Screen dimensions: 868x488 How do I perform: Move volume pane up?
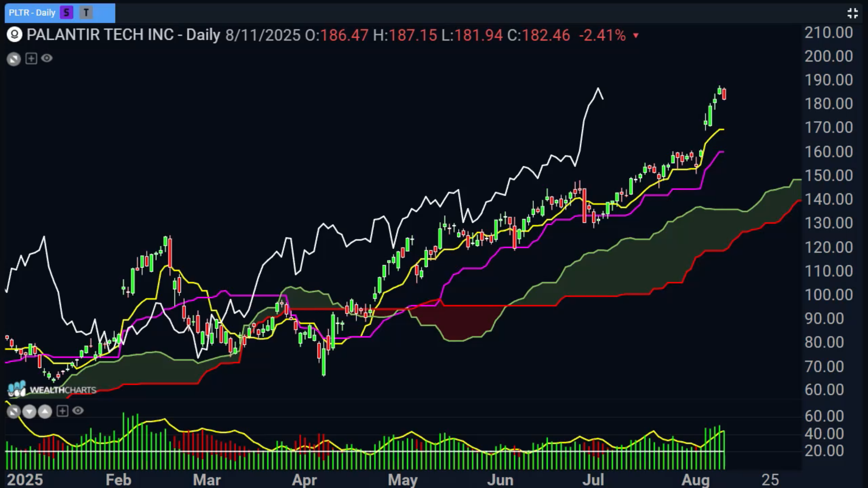(45, 412)
